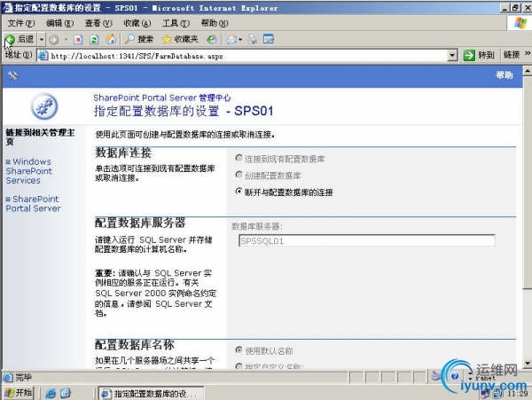Click the IE icon in title bar
532x400 pixels.
[x=7, y=7]
